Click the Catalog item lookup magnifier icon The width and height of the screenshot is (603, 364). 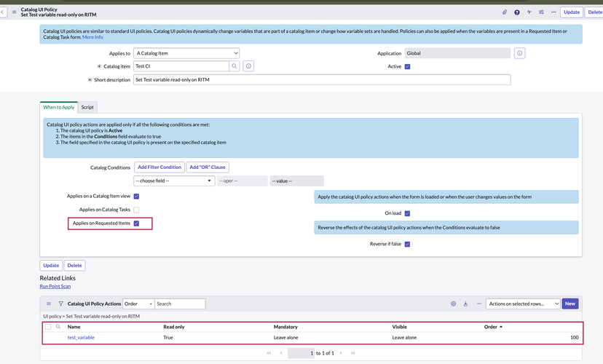click(234, 66)
